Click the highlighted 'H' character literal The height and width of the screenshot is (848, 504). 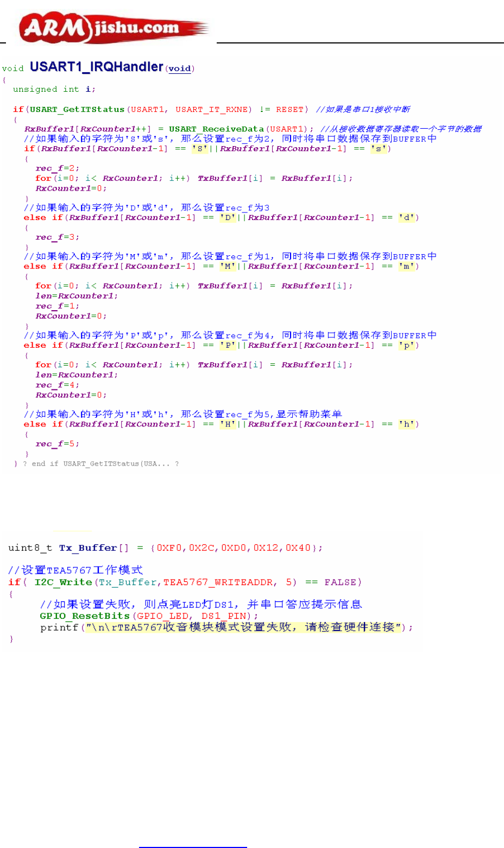pos(228,424)
